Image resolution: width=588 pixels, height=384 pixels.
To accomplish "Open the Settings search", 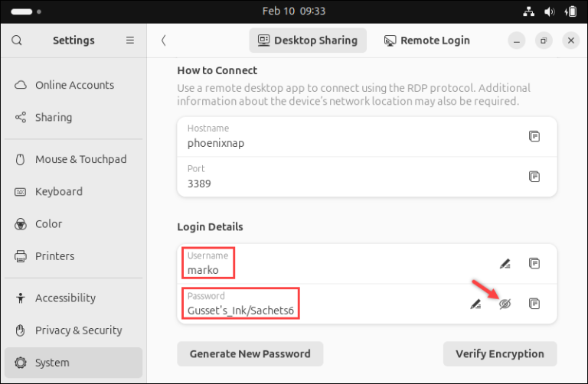I will 17,41.
